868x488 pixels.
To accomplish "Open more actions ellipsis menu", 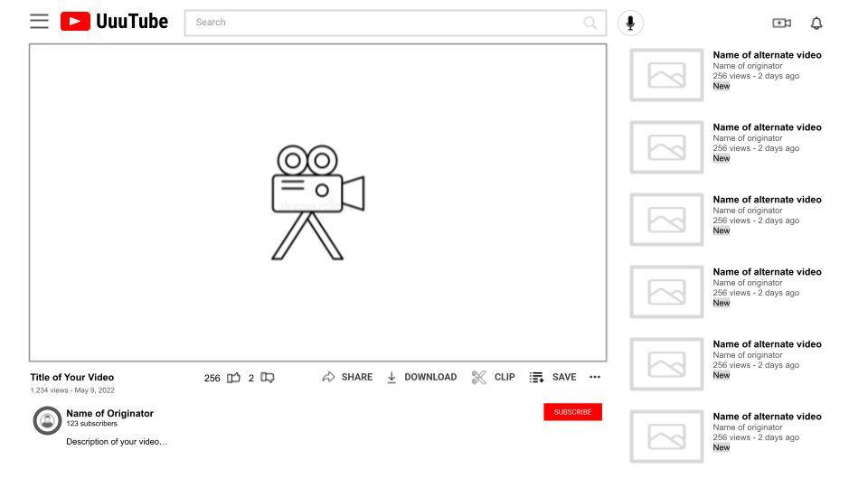I will [x=595, y=377].
